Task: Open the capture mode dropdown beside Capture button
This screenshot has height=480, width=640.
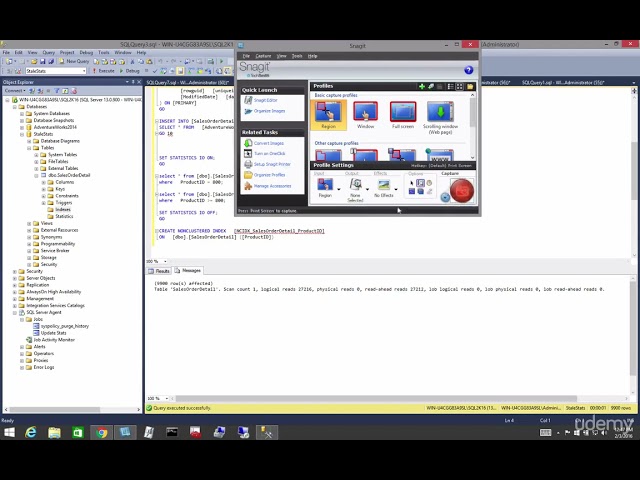Action: click(x=445, y=198)
